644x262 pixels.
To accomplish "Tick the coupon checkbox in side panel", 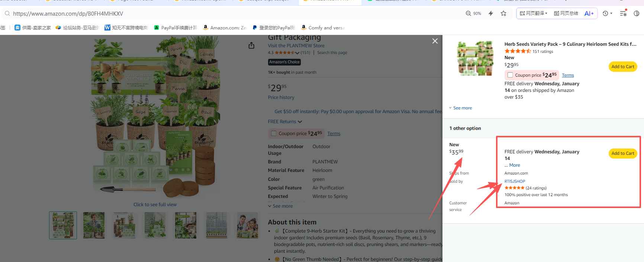I will pos(510,75).
